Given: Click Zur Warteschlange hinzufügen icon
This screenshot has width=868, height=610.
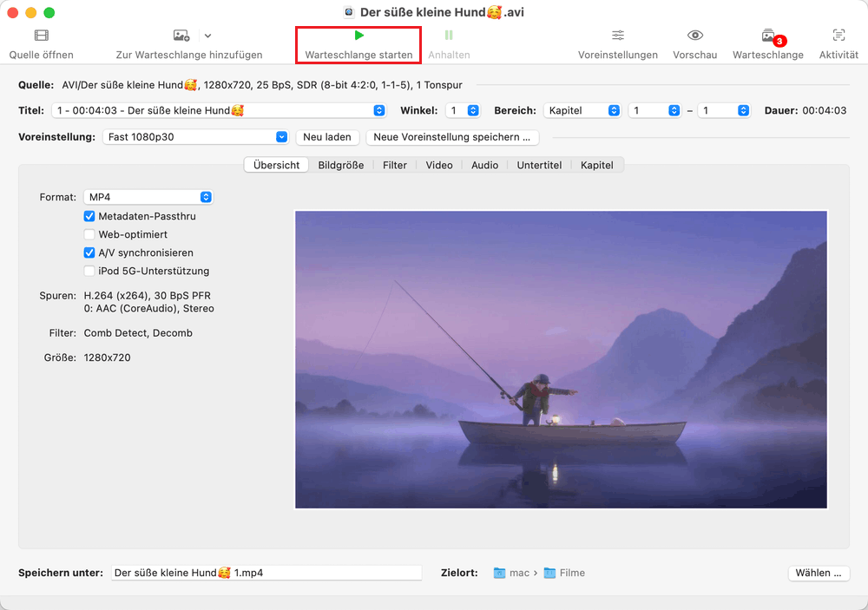Looking at the screenshot, I should pyautogui.click(x=181, y=36).
